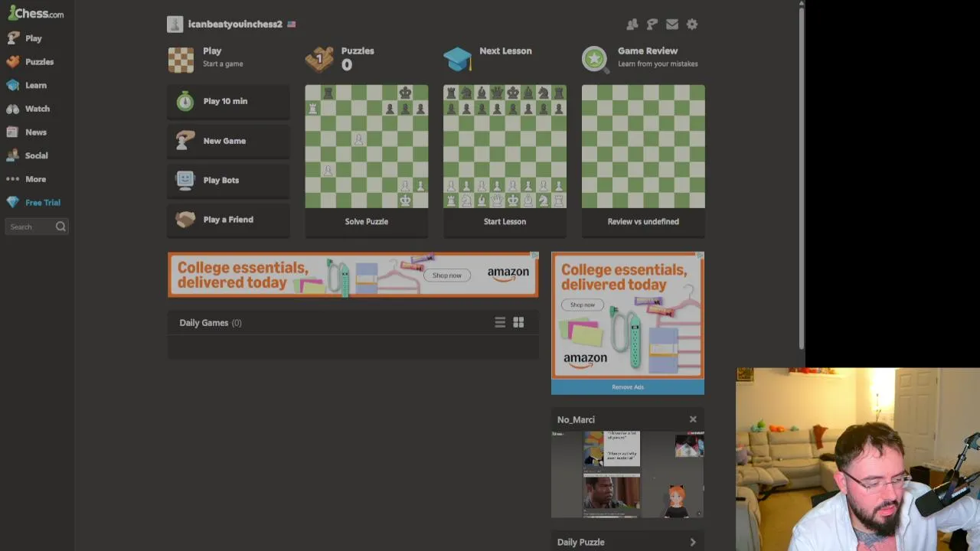
Task: Click the search magnifier icon
Action: [60, 227]
